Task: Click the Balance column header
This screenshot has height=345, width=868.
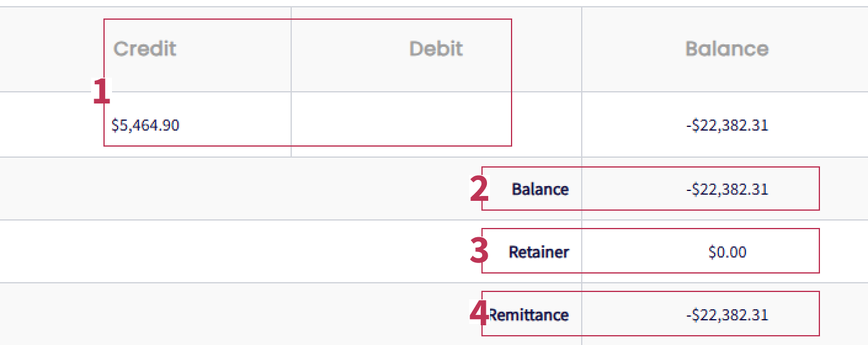Action: [727, 49]
